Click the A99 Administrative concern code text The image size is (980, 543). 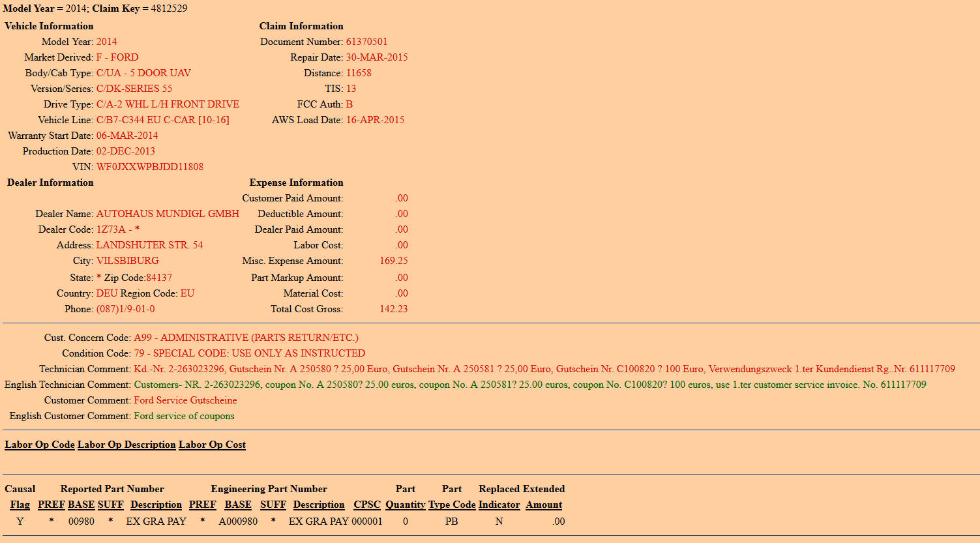246,338
